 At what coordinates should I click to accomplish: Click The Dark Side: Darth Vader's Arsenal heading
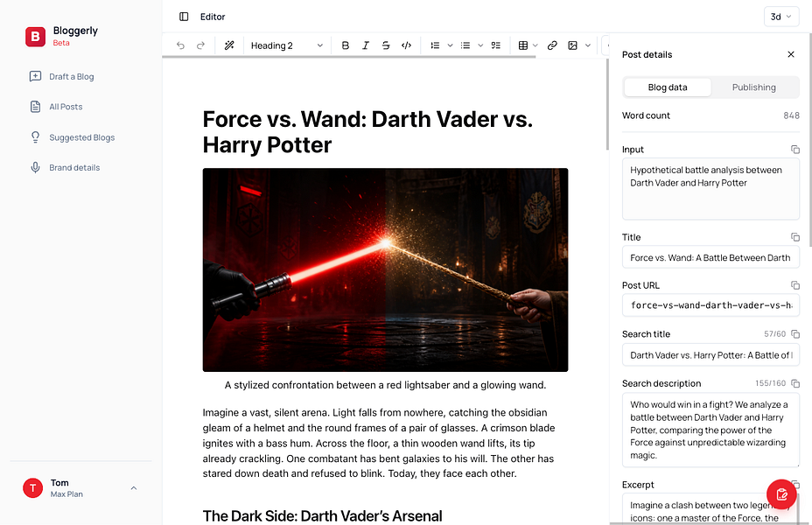tap(322, 515)
